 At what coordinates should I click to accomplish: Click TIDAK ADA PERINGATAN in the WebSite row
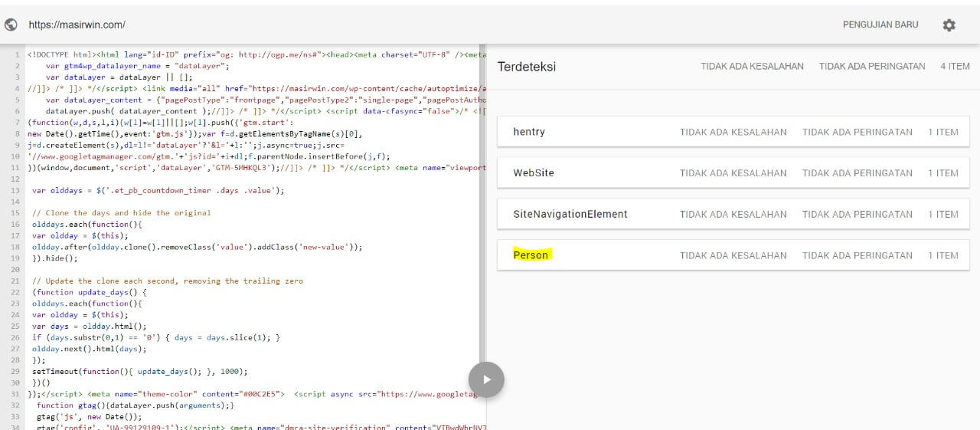857,173
